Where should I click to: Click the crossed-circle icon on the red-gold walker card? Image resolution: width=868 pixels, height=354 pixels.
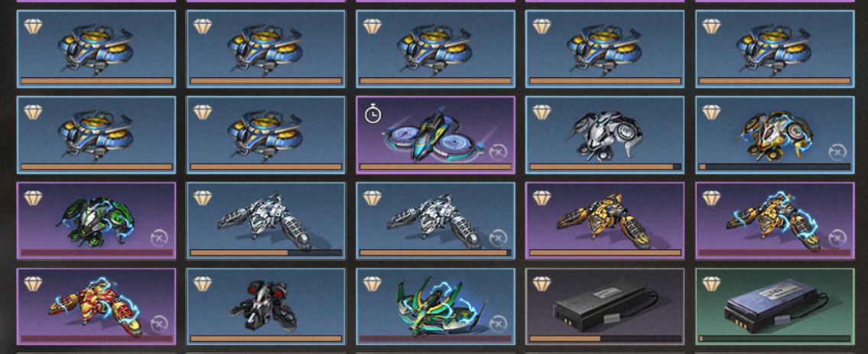point(159,324)
